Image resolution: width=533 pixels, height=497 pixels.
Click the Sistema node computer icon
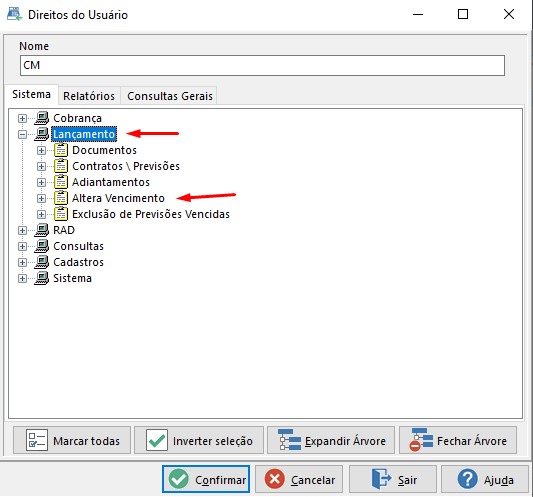pos(42,278)
